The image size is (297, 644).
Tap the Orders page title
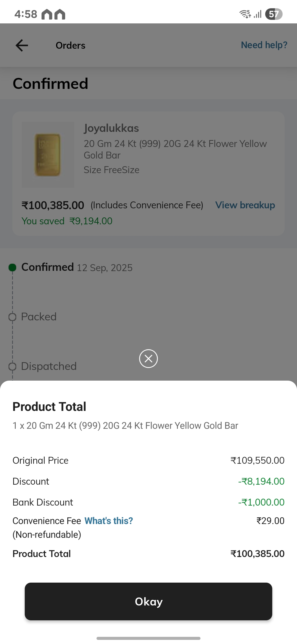(x=70, y=45)
